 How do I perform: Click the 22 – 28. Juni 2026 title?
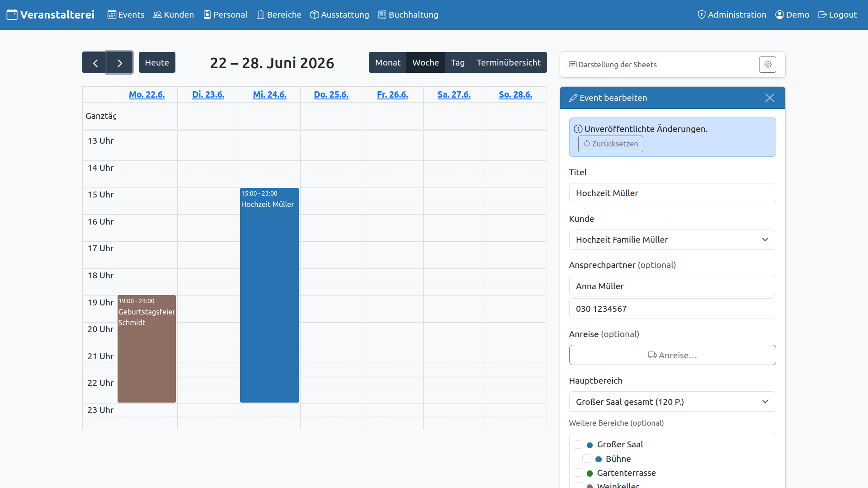tap(272, 63)
